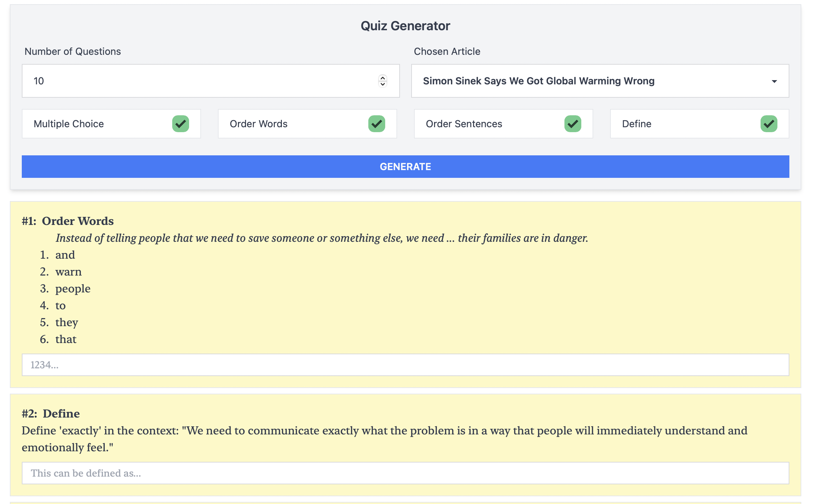Uncheck the Multiple Choice checkbox
This screenshot has width=821, height=504.
click(x=181, y=124)
